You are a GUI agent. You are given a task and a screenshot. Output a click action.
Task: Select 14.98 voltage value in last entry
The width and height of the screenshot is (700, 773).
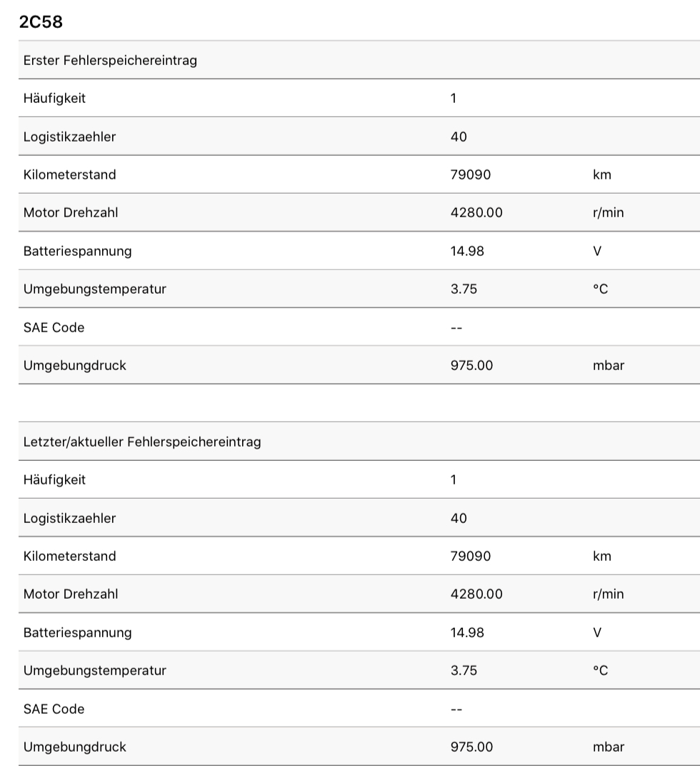coord(467,632)
